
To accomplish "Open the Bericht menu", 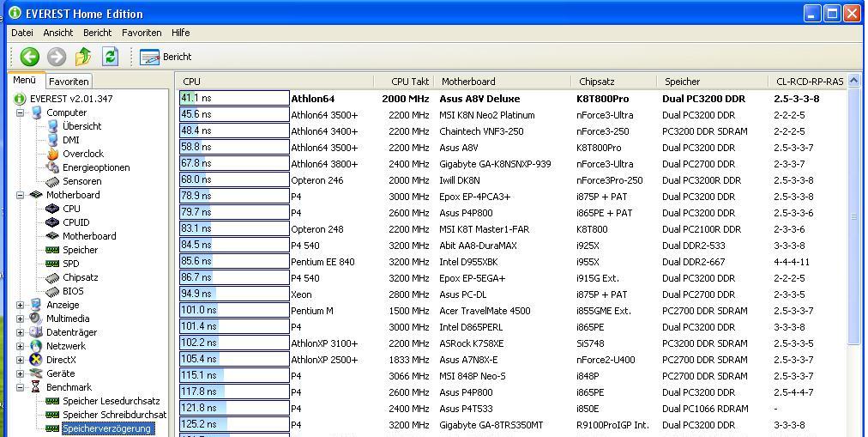I will click(98, 33).
